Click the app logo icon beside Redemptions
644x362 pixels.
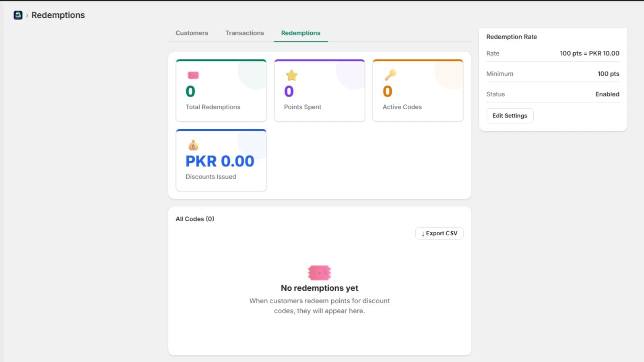coord(18,15)
